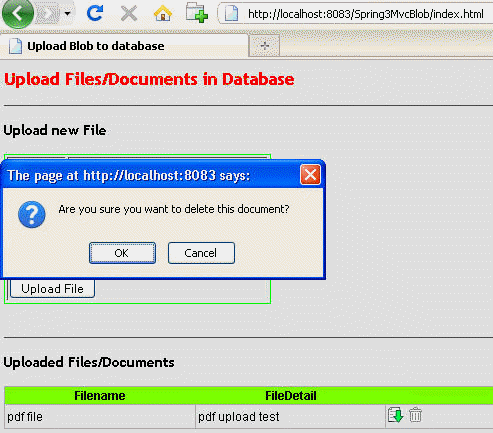Screen dimensions: 493x433
Task: Click the Filename column header
Action: 100,396
